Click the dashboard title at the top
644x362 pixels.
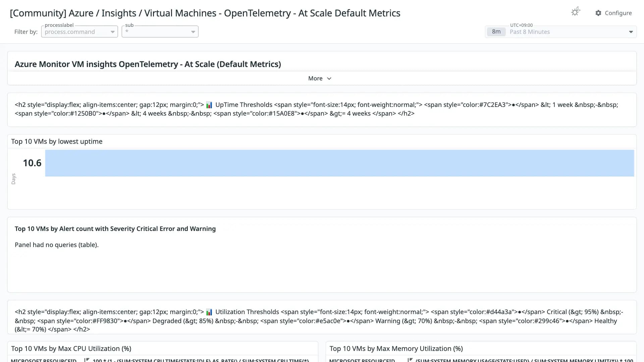(x=205, y=13)
